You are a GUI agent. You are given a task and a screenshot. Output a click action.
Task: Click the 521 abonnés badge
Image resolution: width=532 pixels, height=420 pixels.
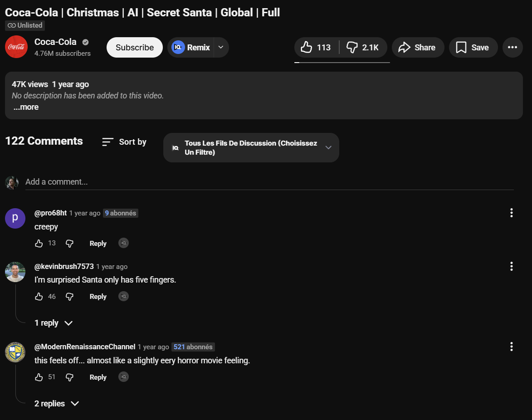193,347
